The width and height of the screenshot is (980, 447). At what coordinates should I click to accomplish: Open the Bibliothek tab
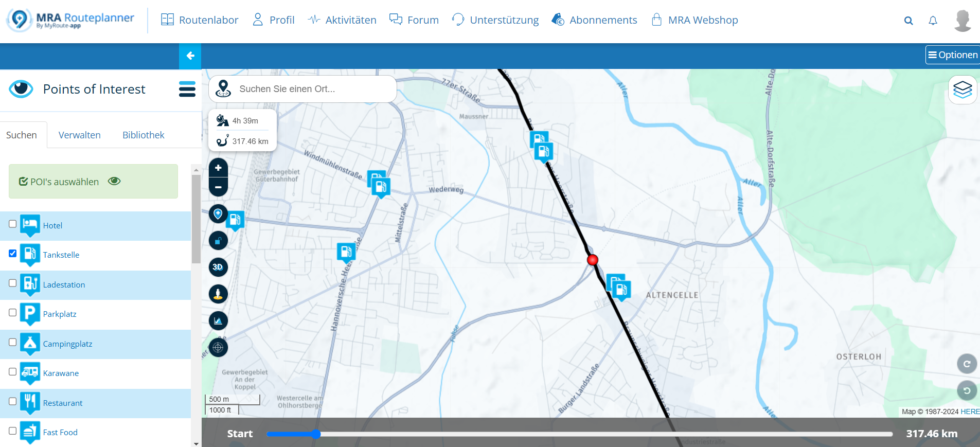pyautogui.click(x=143, y=135)
